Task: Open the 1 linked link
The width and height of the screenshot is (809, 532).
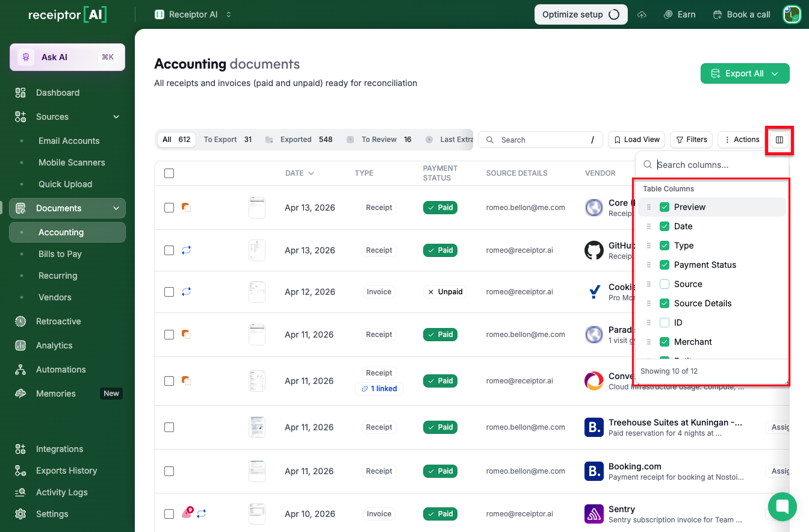Action: click(x=379, y=389)
